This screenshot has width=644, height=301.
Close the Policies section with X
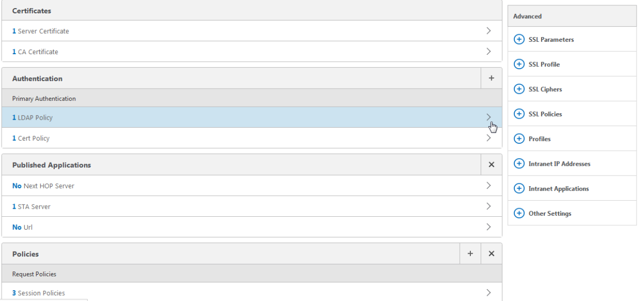click(491, 254)
